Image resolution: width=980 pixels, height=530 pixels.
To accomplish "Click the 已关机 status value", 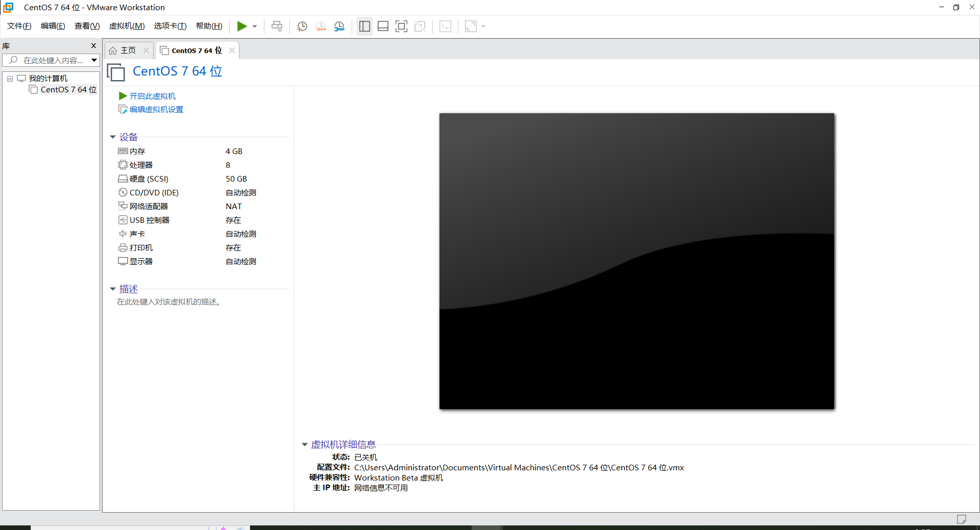I will 366,458.
